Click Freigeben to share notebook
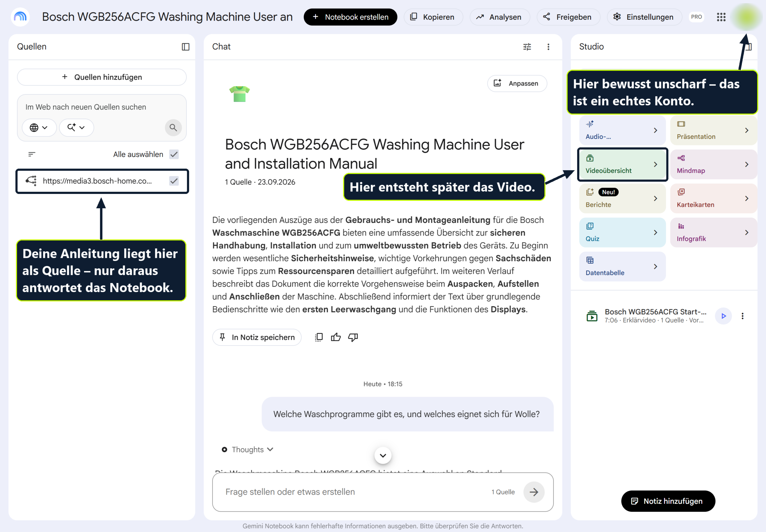 568,17
